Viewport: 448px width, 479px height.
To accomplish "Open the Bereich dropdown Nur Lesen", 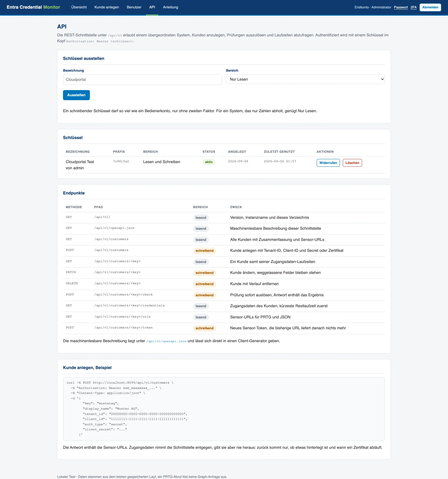I will pyautogui.click(x=305, y=79).
